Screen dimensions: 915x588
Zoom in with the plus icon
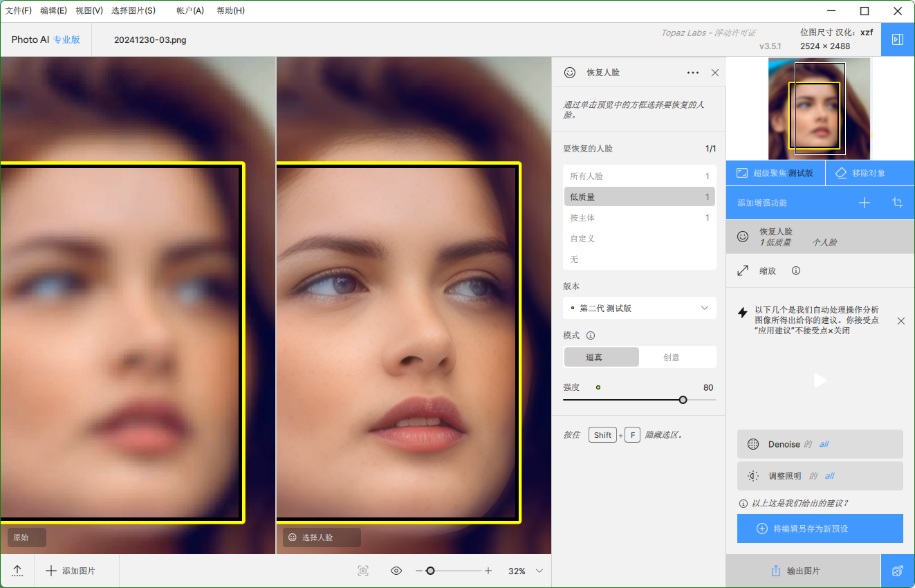(488, 571)
